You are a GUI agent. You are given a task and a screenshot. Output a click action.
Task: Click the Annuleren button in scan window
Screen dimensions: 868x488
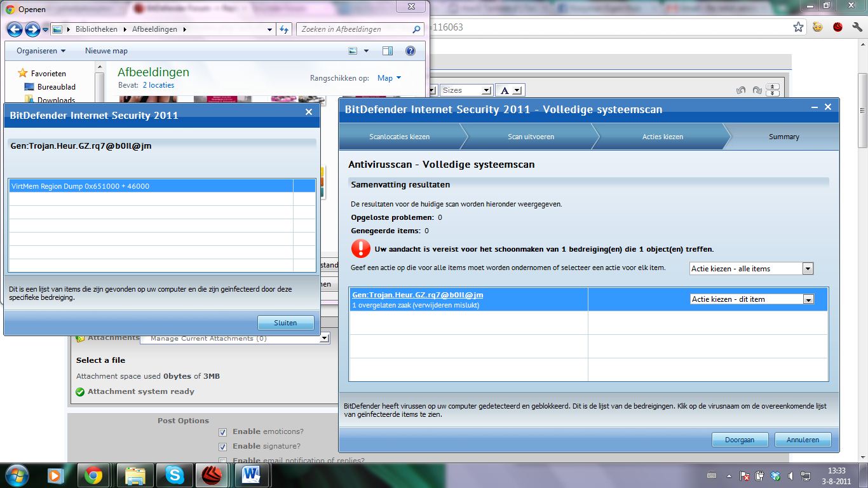(803, 440)
